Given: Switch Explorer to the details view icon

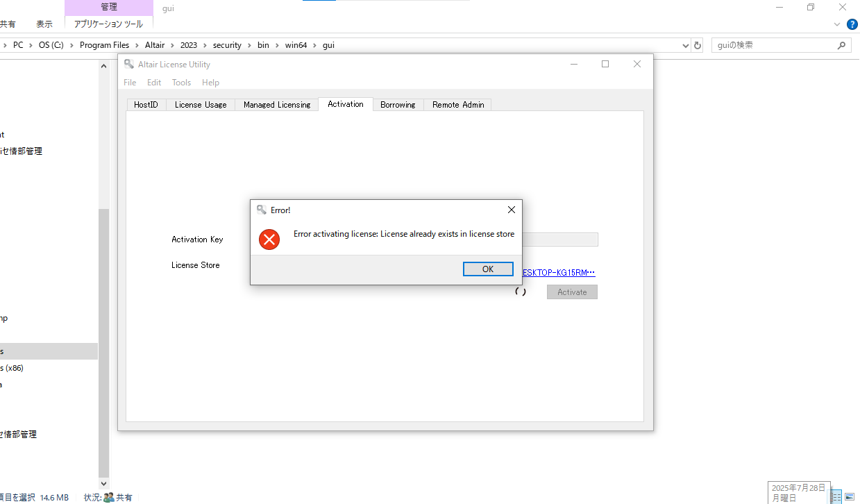Looking at the screenshot, I should click(836, 496).
